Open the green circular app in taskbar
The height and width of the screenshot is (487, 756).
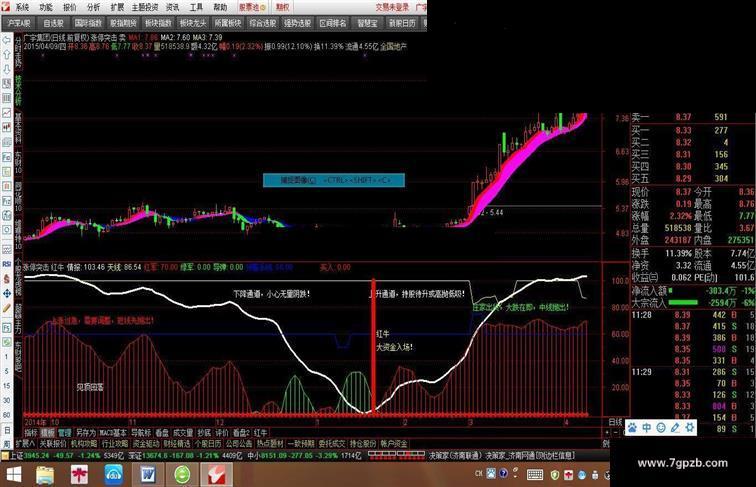click(x=182, y=475)
